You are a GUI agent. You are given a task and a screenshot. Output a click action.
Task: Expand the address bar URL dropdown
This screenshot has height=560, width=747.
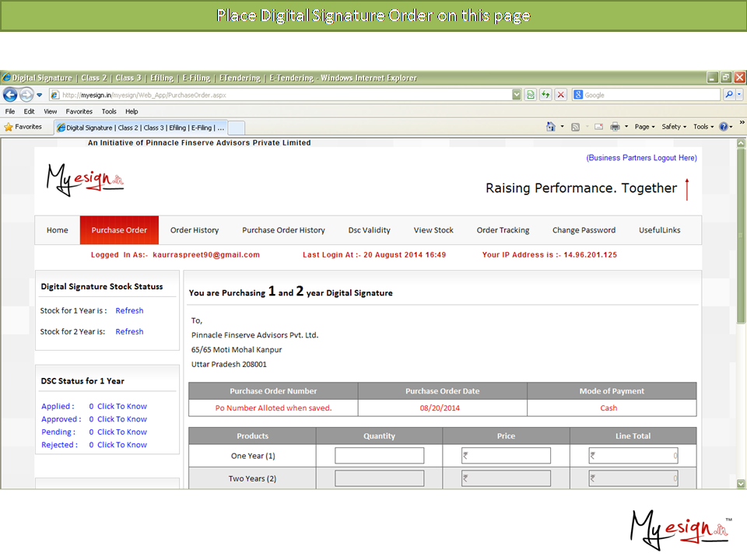[517, 95]
